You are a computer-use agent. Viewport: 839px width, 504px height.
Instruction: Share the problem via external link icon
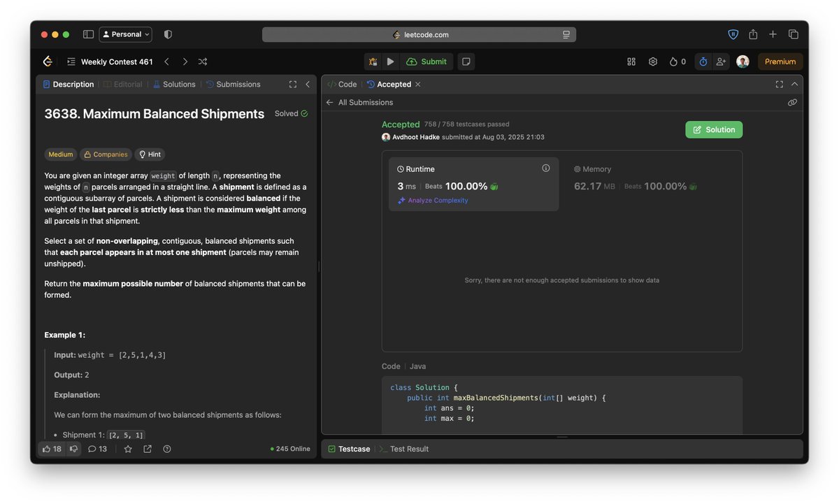tap(148, 449)
